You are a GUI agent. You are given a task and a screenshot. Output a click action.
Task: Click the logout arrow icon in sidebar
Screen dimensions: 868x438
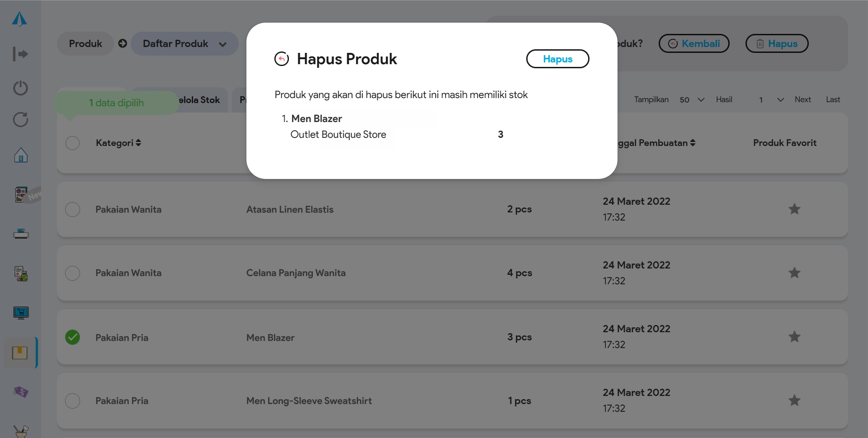20,54
